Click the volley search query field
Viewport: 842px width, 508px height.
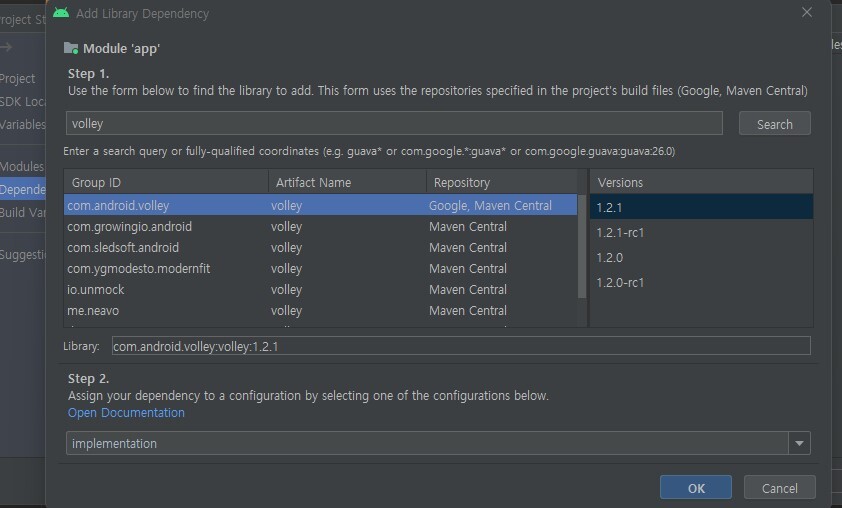[394, 124]
